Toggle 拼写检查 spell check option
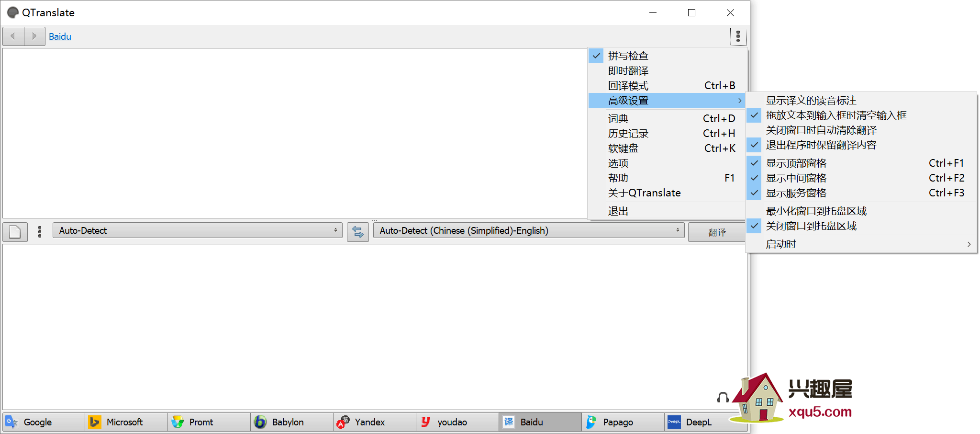The image size is (980, 434). click(667, 56)
